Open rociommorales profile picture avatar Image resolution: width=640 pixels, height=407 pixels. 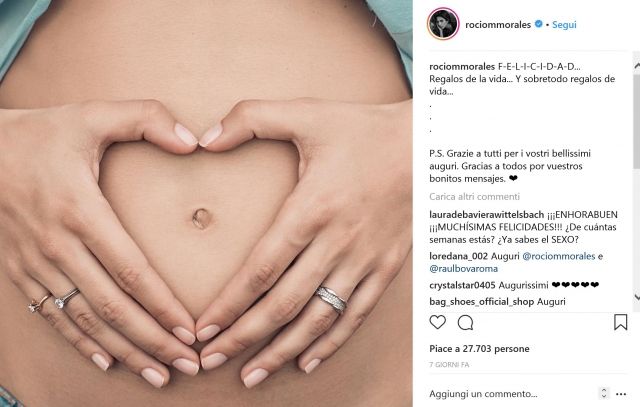443,24
